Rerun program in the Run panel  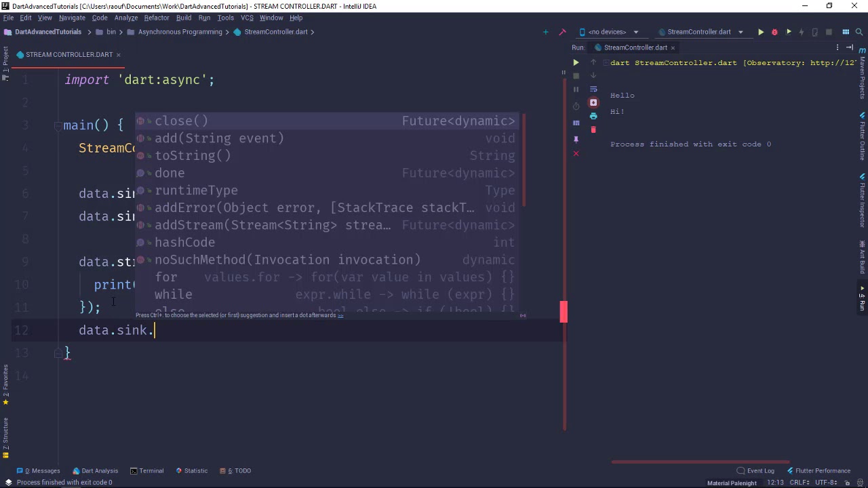pos(576,62)
